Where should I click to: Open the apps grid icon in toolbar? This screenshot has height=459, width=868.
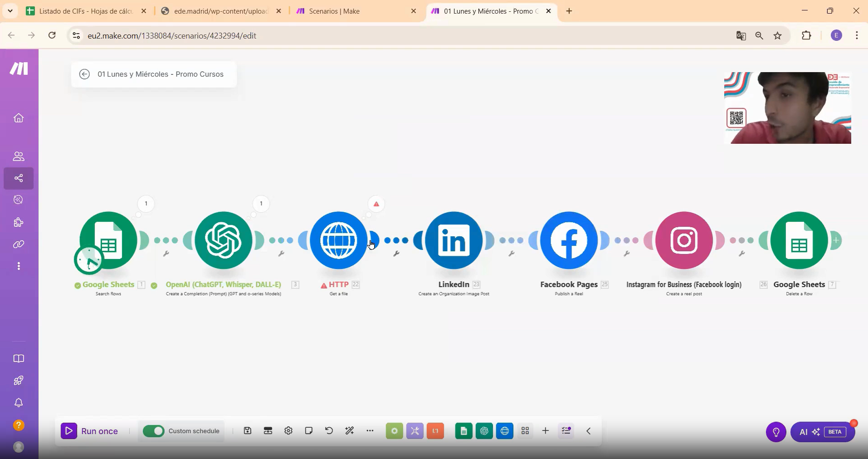pos(525,431)
